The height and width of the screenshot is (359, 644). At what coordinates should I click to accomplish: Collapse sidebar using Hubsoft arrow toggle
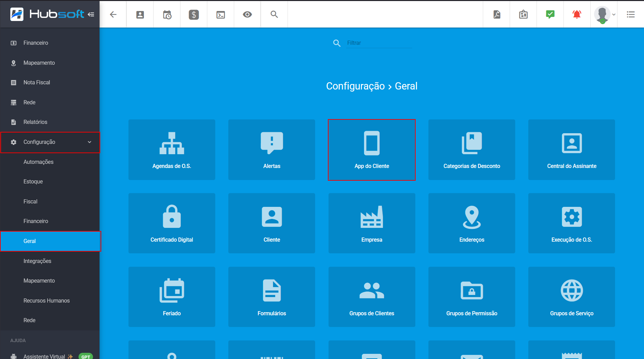(91, 14)
